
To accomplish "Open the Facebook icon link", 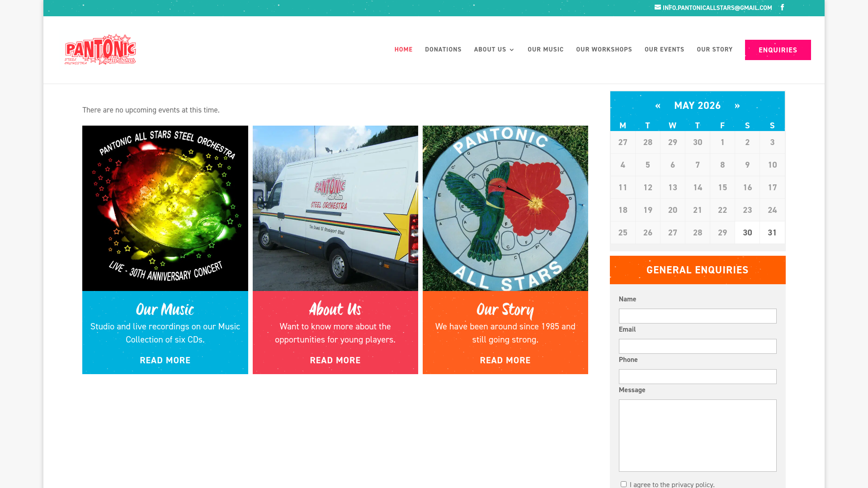I will 782,8.
